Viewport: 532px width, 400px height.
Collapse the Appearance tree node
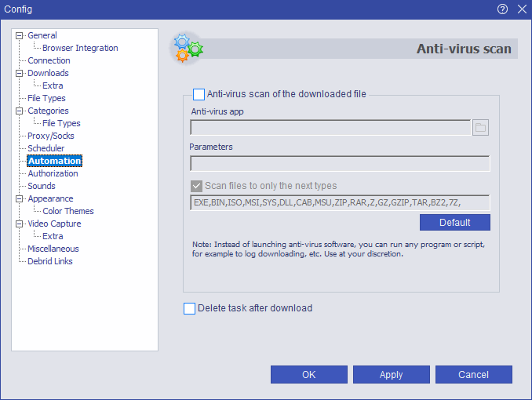[20, 198]
